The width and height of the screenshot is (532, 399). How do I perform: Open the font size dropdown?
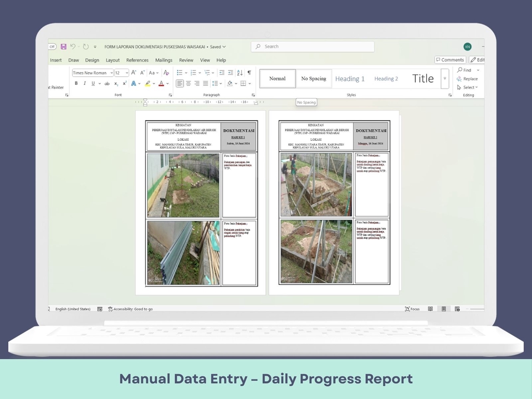(127, 73)
